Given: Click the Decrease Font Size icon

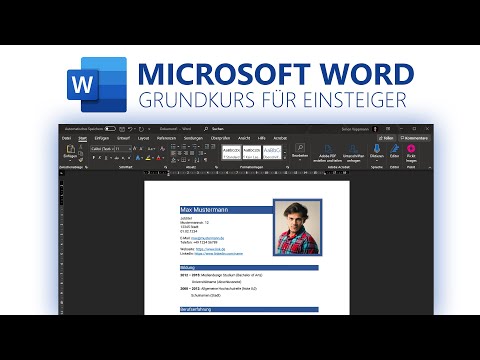Looking at the screenshot, I should click(x=141, y=149).
